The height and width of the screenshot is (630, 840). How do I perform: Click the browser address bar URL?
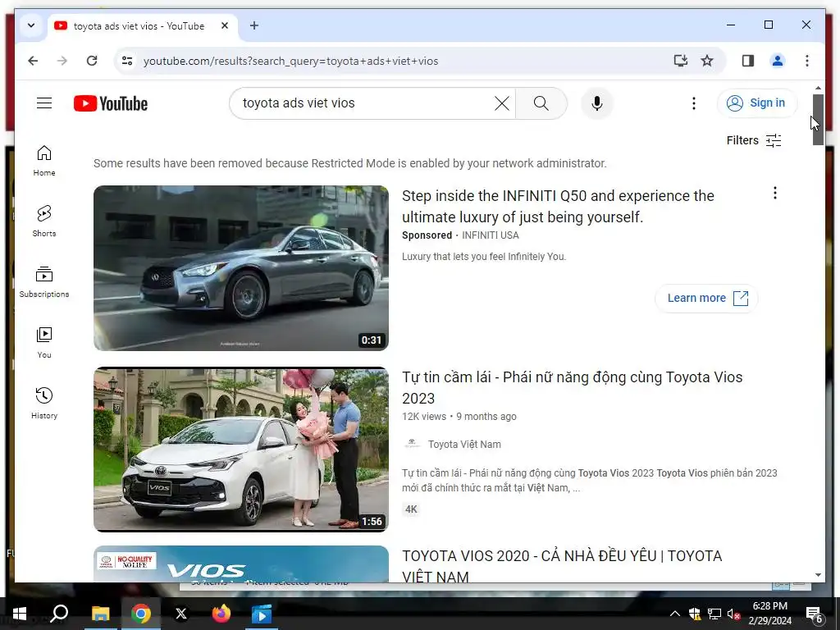(x=291, y=61)
